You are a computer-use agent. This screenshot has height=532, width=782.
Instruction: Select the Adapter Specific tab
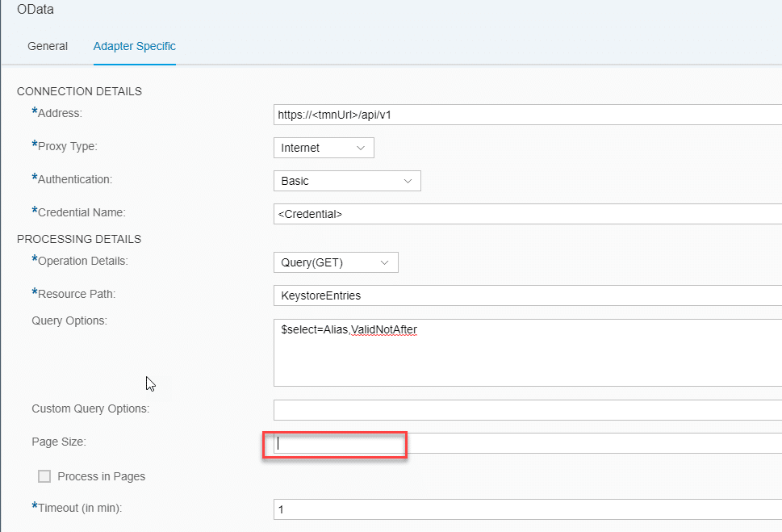coord(134,46)
